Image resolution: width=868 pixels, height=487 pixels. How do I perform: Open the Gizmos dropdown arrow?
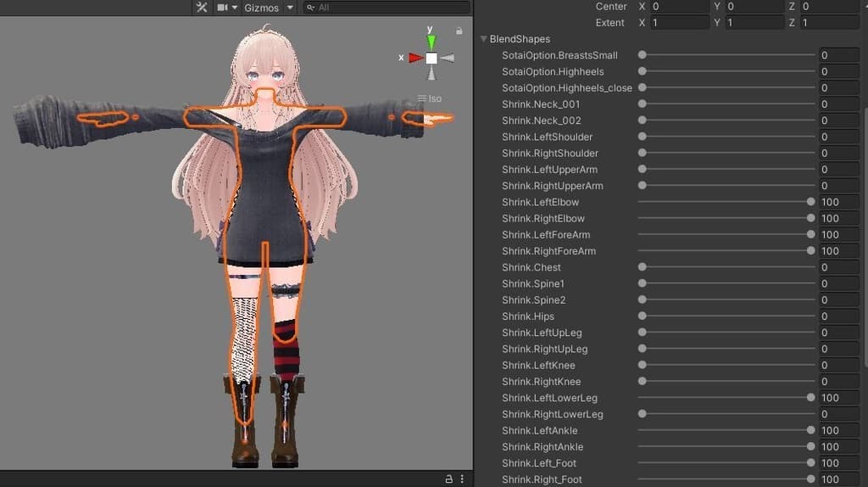(x=290, y=8)
